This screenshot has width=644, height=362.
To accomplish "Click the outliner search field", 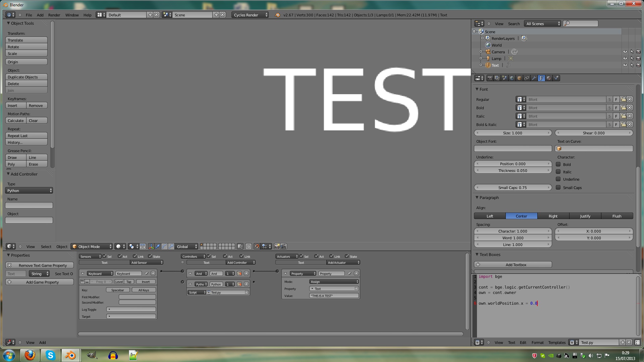I will pos(581,23).
